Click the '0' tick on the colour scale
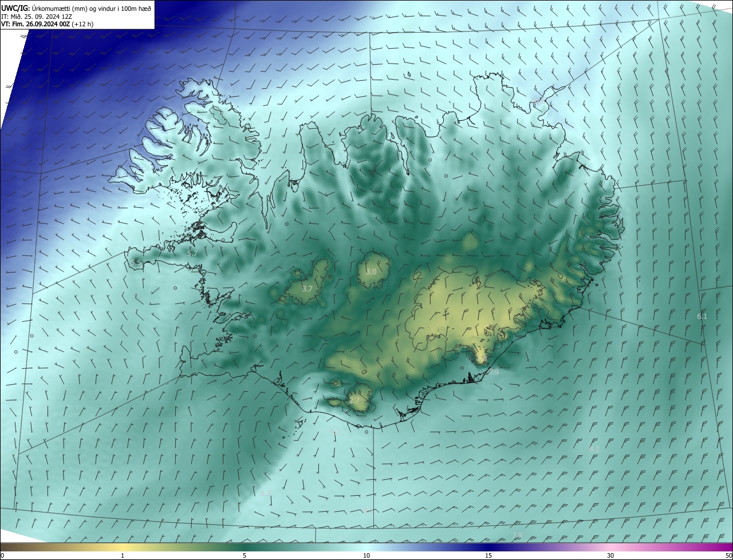 click(2, 555)
